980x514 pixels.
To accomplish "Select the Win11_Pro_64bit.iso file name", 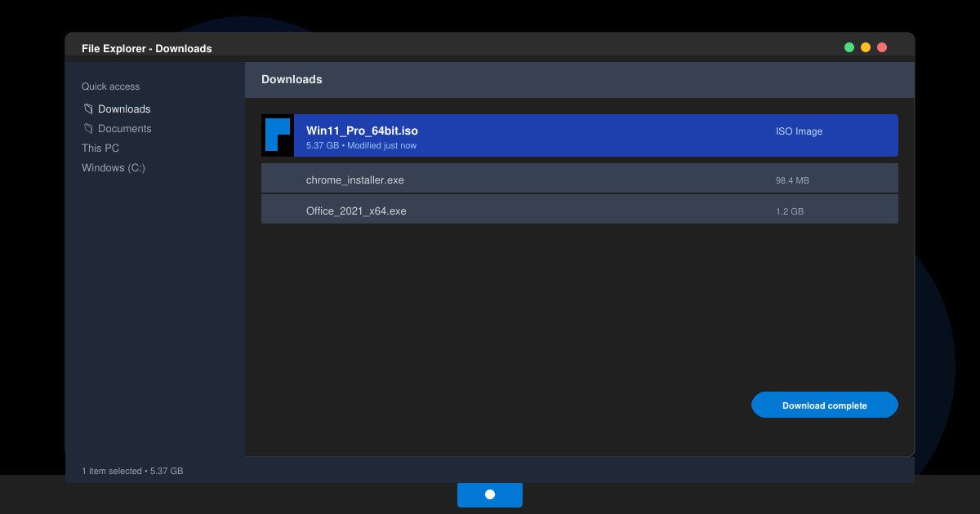I will (362, 131).
